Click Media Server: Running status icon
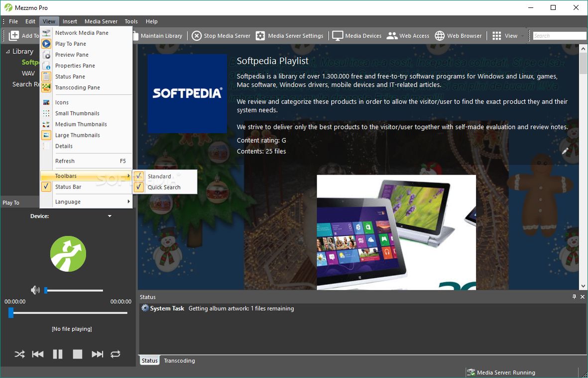 coord(471,373)
